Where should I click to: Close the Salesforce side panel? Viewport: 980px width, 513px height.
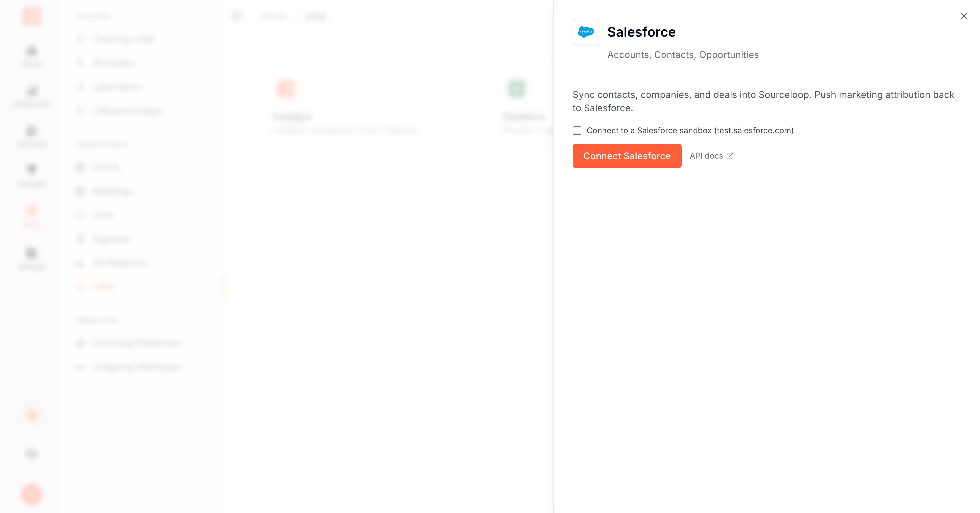click(964, 16)
